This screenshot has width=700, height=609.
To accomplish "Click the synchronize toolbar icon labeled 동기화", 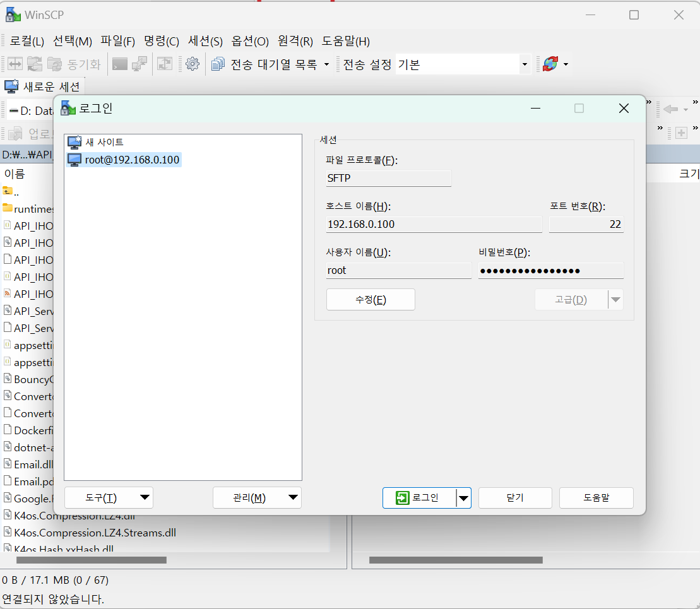I will coord(74,64).
